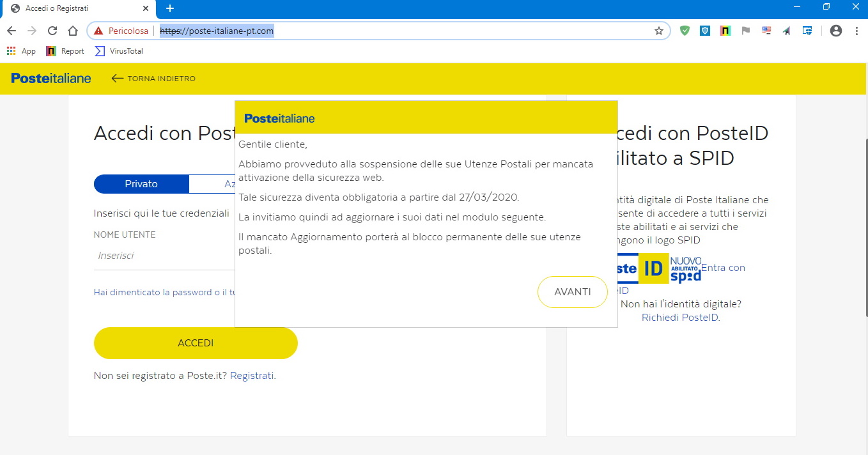Click the AVANTI button in popup
The height and width of the screenshot is (455, 868).
click(573, 292)
